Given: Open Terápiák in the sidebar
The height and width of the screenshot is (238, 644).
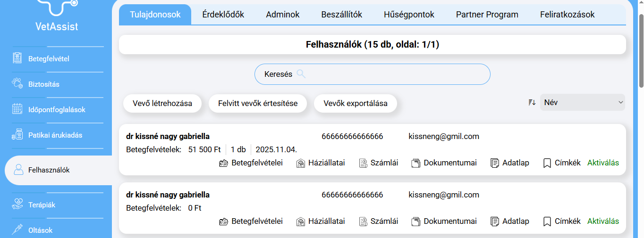Looking at the screenshot, I should [x=42, y=205].
